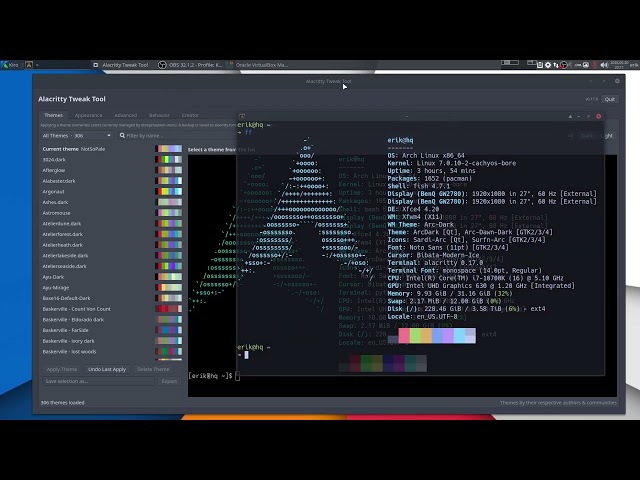Select Baskerville - Count Von Count theme

point(76,309)
